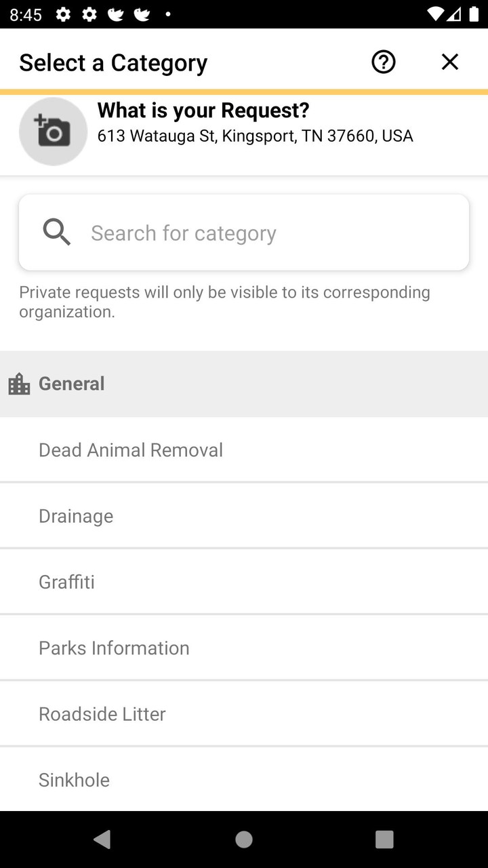Pick the Parks Information category
The height and width of the screenshot is (868, 488).
tap(114, 648)
